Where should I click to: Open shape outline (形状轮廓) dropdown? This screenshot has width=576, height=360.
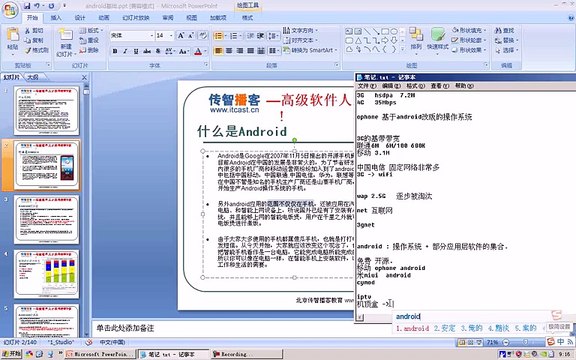(470, 40)
